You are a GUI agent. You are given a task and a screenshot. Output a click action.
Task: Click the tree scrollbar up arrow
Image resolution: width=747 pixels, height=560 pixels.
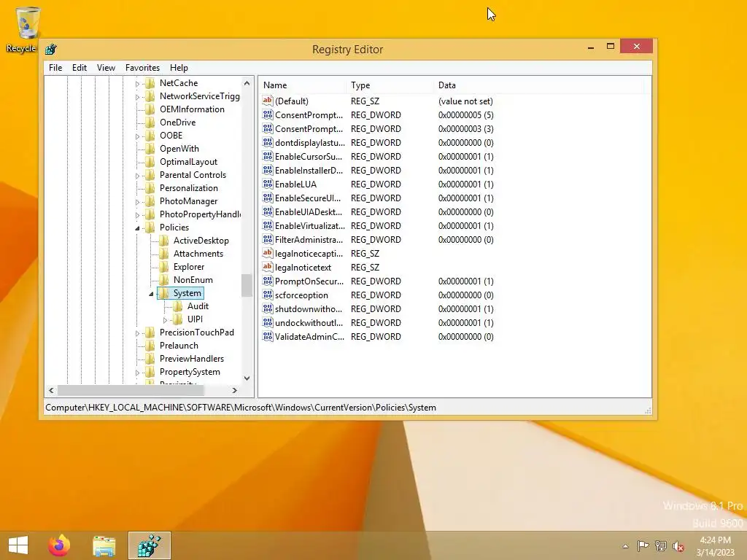pyautogui.click(x=247, y=83)
